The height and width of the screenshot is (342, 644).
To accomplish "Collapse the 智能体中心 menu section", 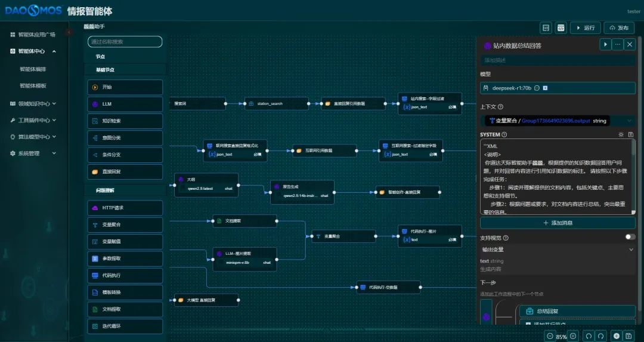I will pyautogui.click(x=54, y=51).
